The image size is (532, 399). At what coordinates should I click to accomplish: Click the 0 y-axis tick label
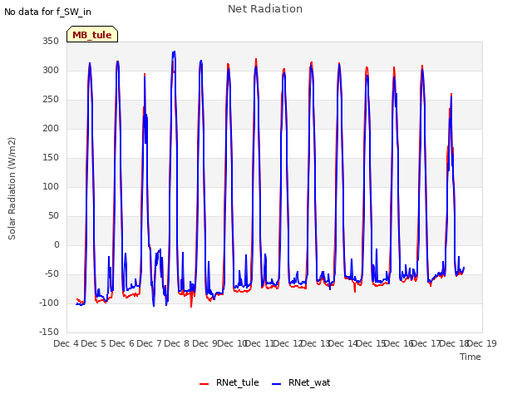pyautogui.click(x=57, y=245)
